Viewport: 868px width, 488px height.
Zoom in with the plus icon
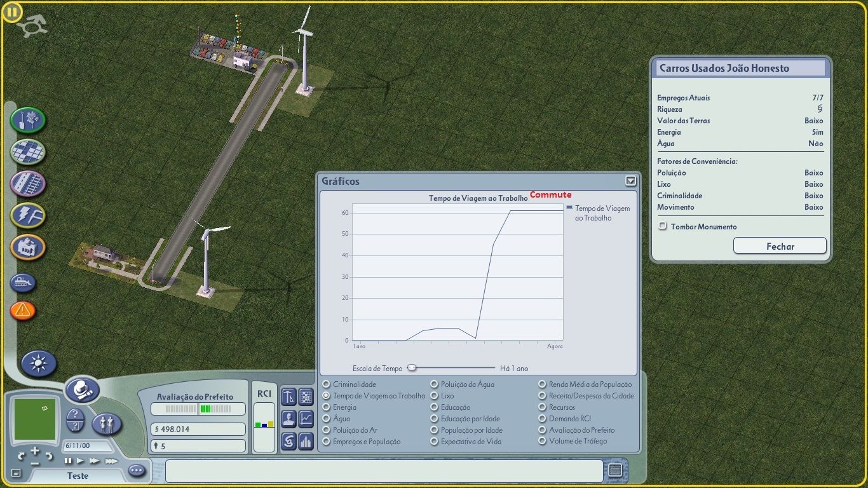(35, 451)
